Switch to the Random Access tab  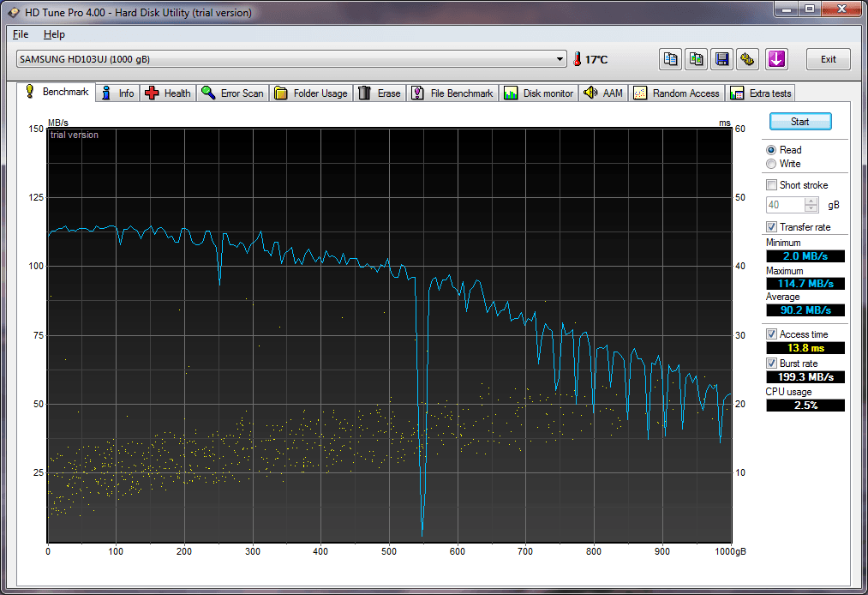(676, 93)
